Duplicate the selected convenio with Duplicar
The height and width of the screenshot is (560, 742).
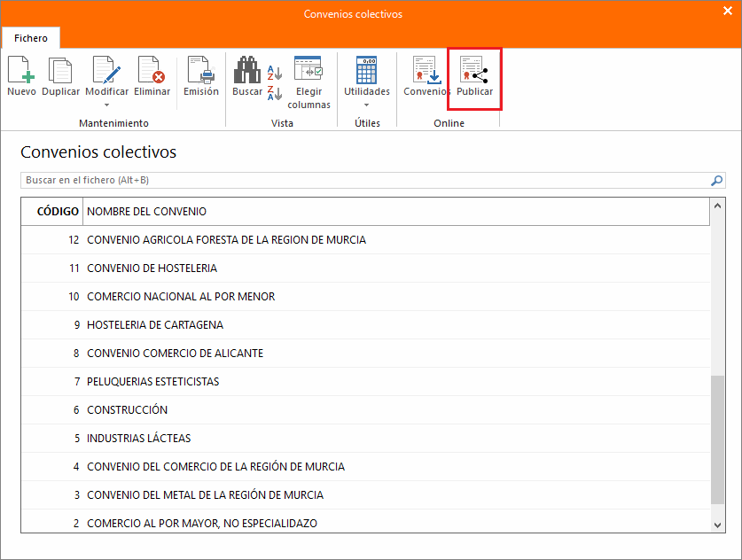pos(60,70)
